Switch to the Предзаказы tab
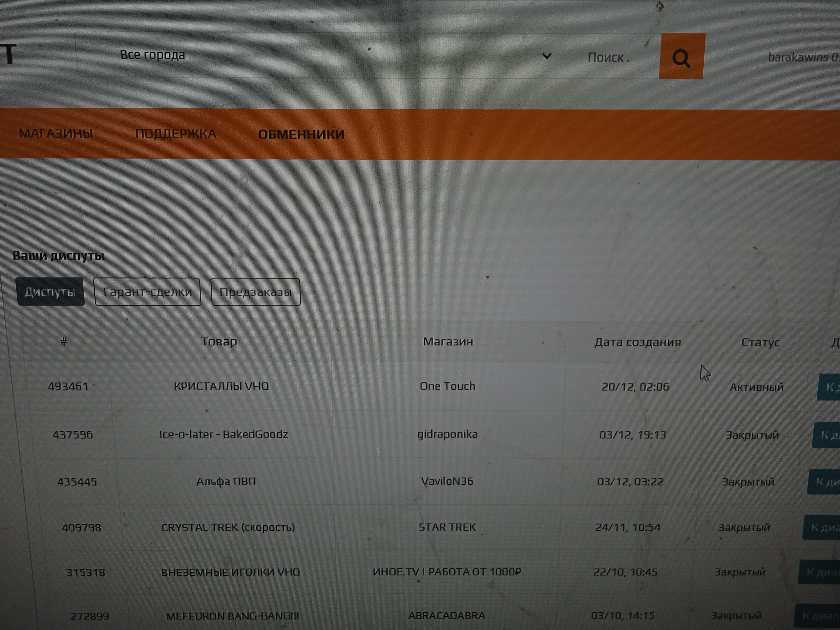The image size is (840, 630). (256, 292)
